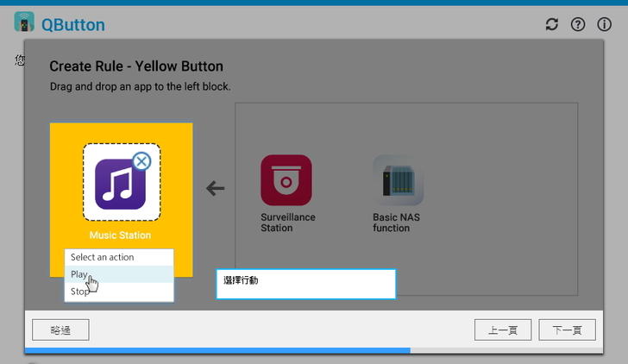Click the Music Station app icon
The height and width of the screenshot is (364, 628).
(120, 184)
